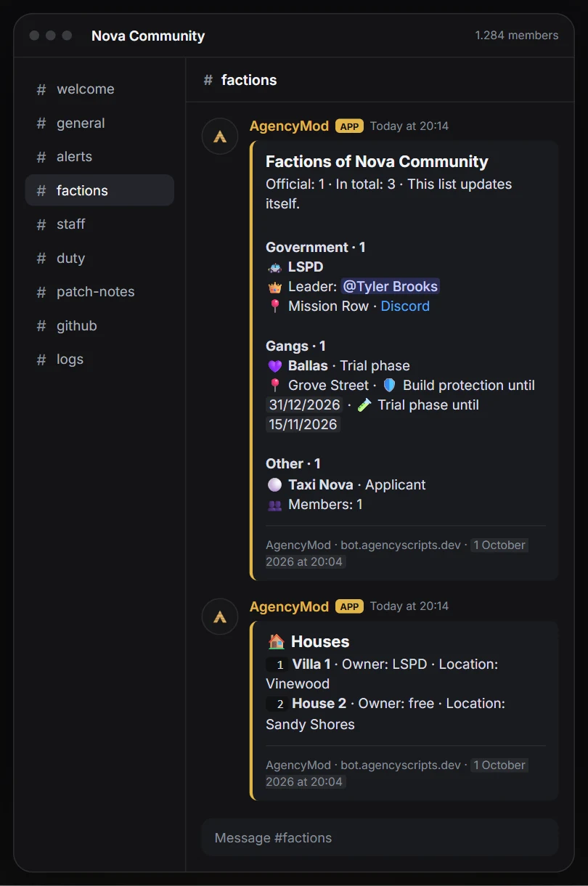The height and width of the screenshot is (886, 588).
Task: Click the police car emoji beside LSPD
Action: [274, 267]
